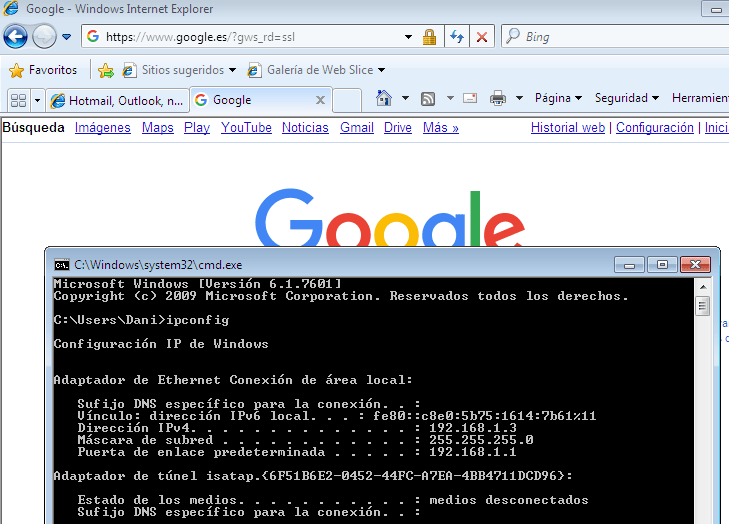
Task: Open the Quick Tabs grid button
Action: (x=17, y=100)
